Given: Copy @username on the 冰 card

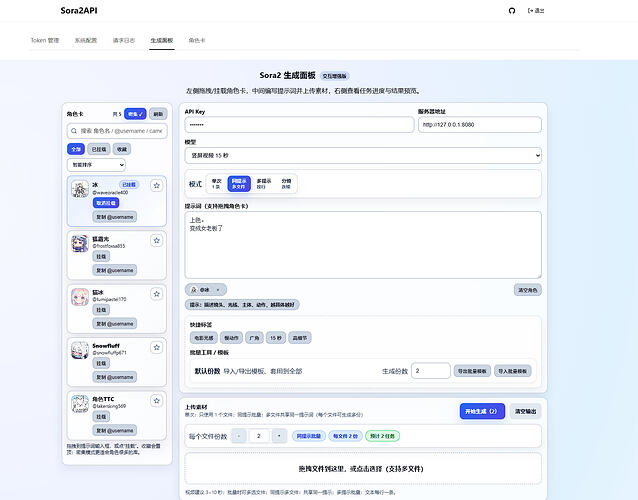Looking at the screenshot, I should pyautogui.click(x=115, y=217).
